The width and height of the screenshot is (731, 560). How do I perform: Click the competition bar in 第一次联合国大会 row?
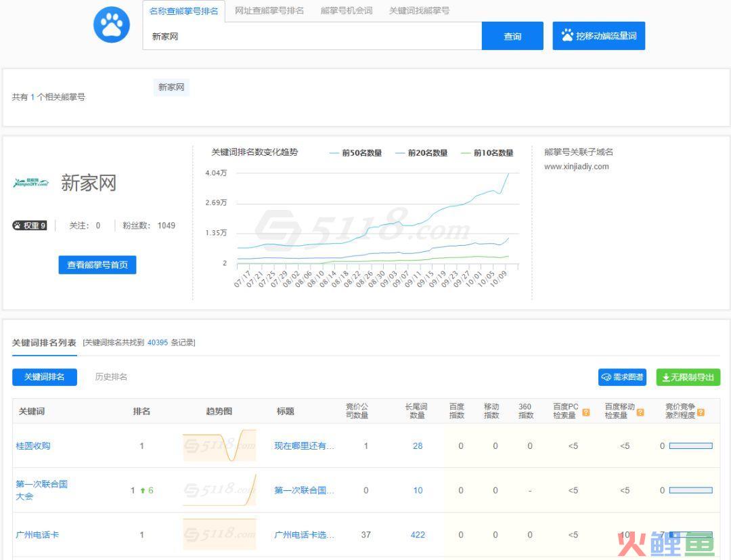click(x=691, y=490)
